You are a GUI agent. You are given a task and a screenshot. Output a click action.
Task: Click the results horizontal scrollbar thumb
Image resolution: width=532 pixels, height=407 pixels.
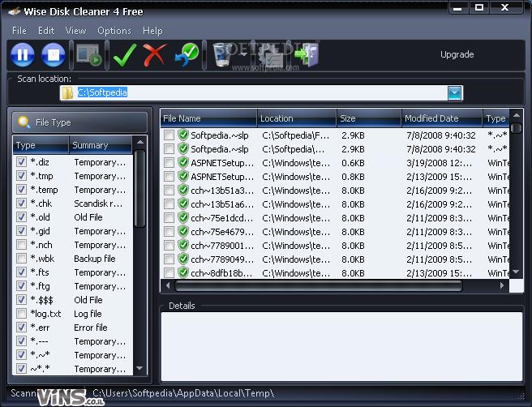point(318,286)
